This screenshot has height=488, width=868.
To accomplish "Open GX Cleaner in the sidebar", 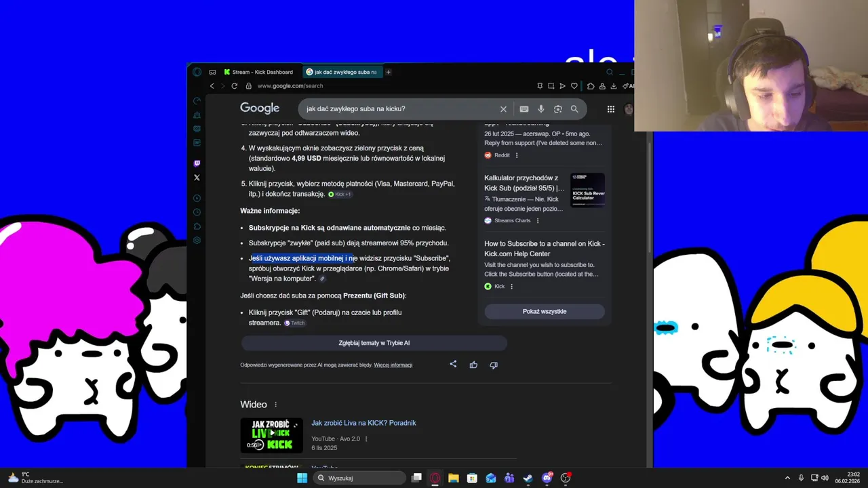I will tap(197, 115).
